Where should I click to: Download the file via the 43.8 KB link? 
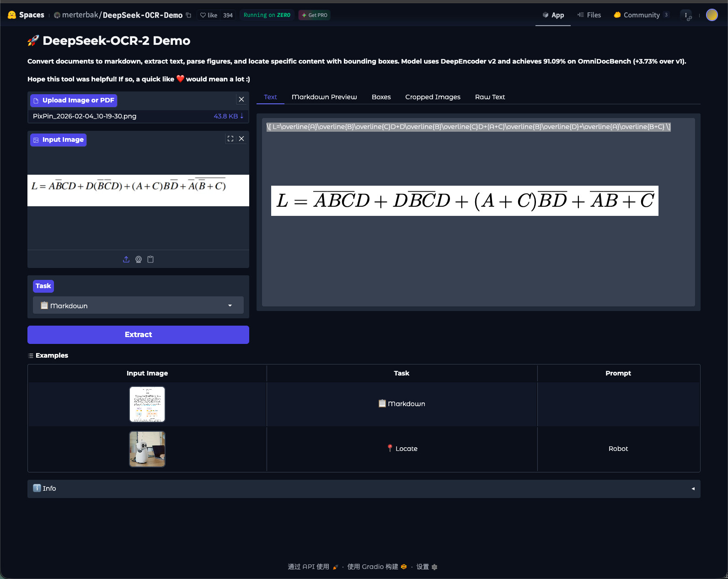(229, 116)
